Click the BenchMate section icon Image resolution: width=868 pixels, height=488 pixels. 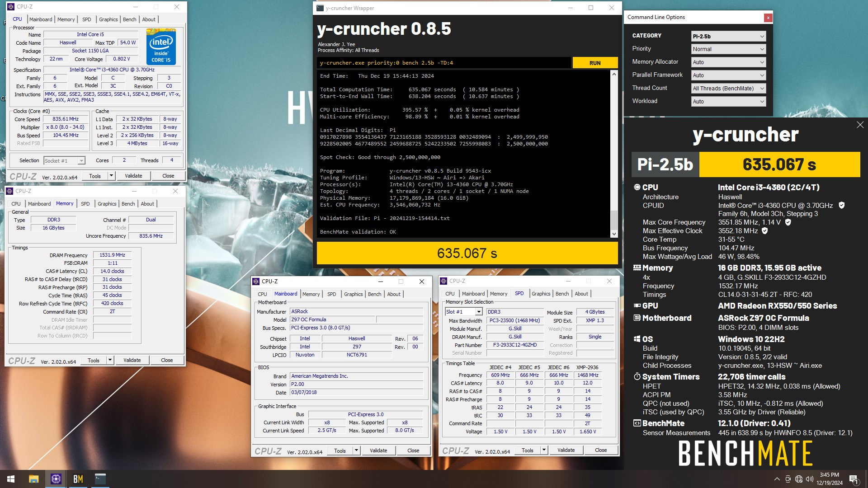pos(637,423)
